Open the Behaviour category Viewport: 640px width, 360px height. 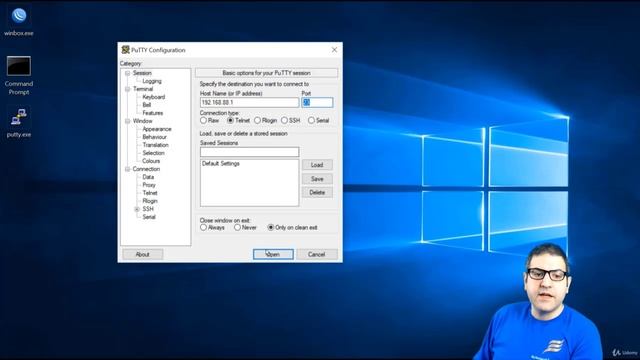point(154,137)
